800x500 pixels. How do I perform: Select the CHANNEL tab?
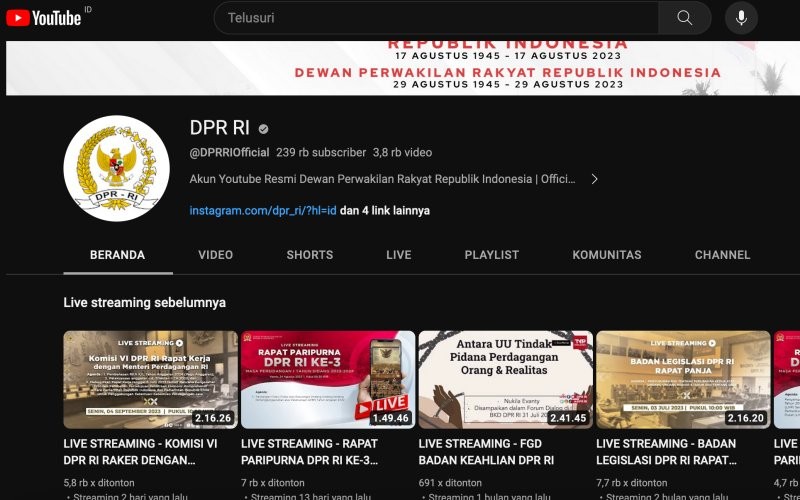click(x=722, y=255)
